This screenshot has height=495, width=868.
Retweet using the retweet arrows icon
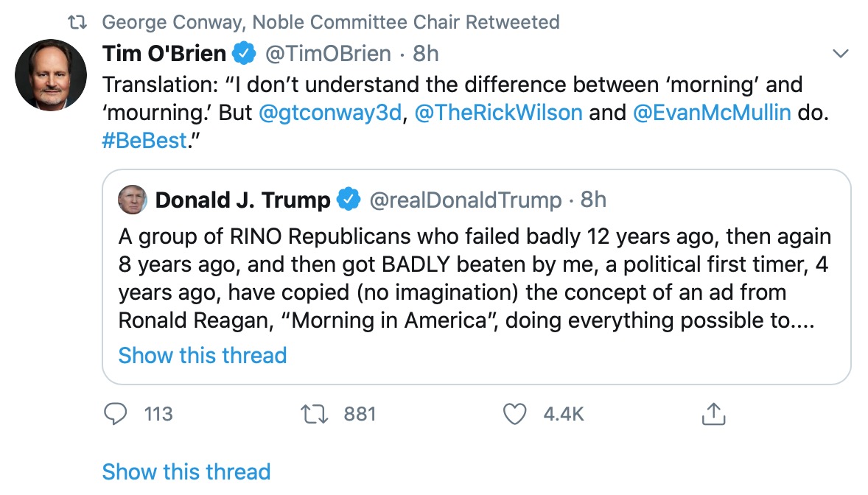(x=314, y=414)
